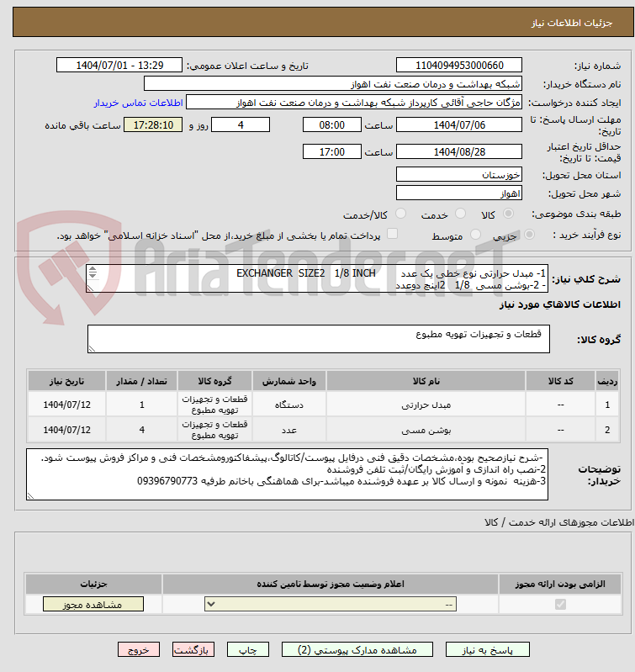Click the requester name field مژگان حاجی آقائی

coord(354,103)
